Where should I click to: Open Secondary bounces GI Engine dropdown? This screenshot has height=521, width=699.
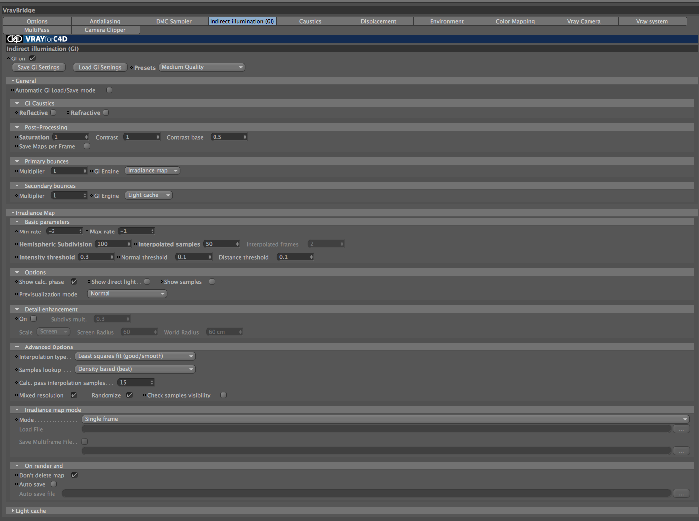pyautogui.click(x=148, y=195)
